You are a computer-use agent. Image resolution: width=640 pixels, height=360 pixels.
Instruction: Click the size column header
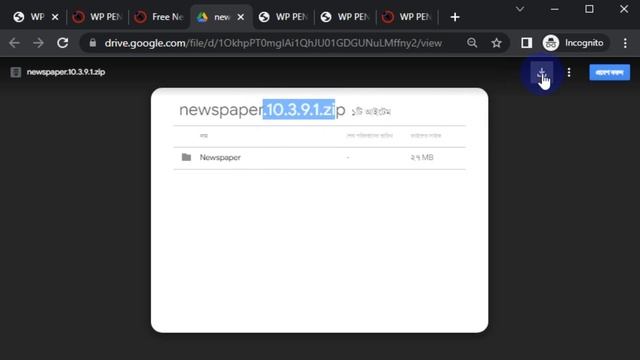click(x=426, y=136)
